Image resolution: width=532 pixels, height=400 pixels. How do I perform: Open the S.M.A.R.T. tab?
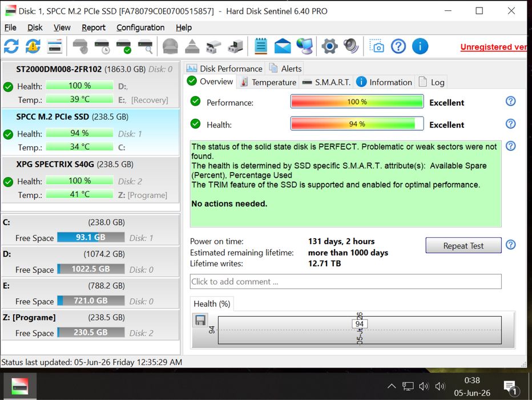[x=326, y=82]
